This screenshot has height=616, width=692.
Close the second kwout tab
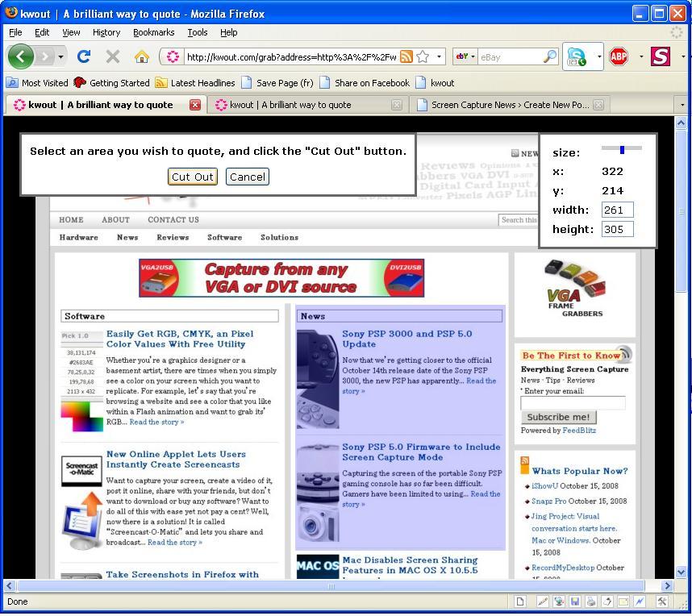pos(397,105)
